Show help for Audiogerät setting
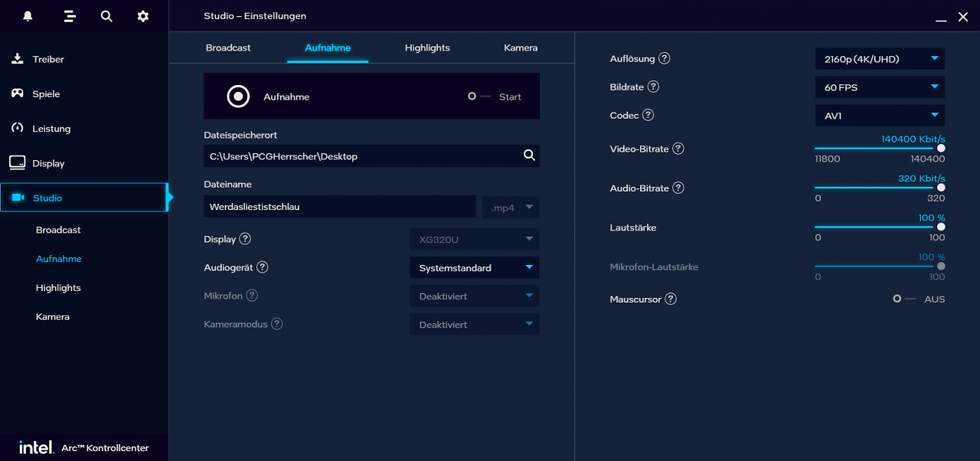This screenshot has width=980, height=461. pyautogui.click(x=263, y=267)
